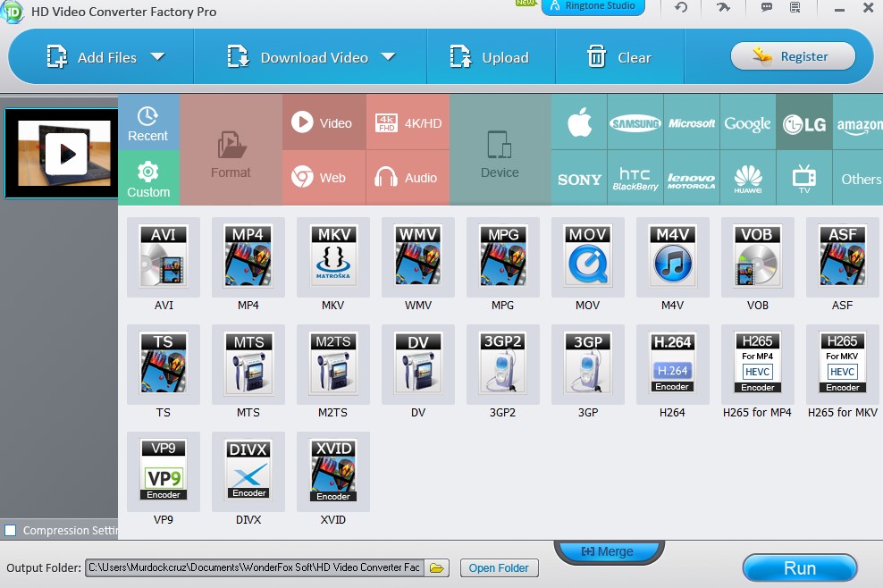
Task: Choose VOB disc format
Action: pyautogui.click(x=757, y=257)
